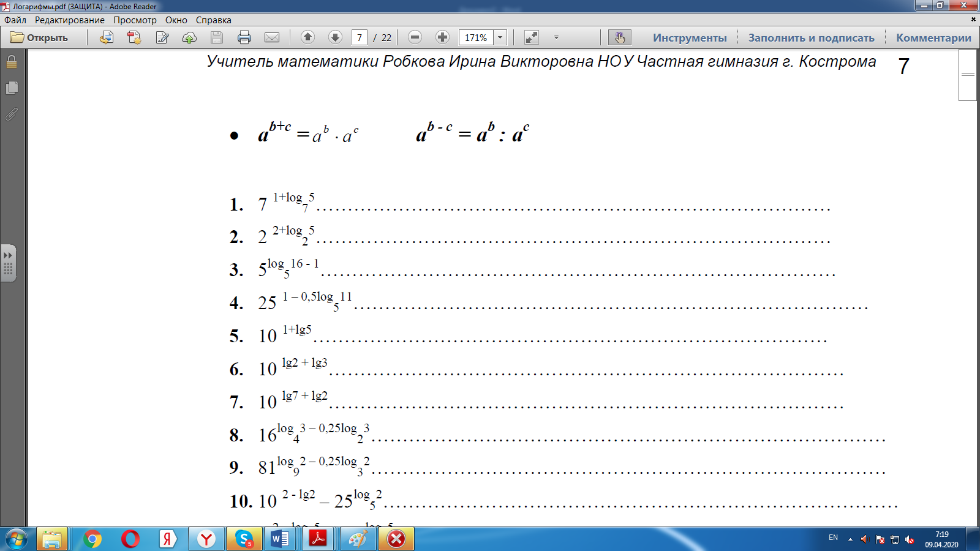Open the 171% zoom level dropdown
Image resolution: width=980 pixels, height=551 pixels.
[500, 37]
